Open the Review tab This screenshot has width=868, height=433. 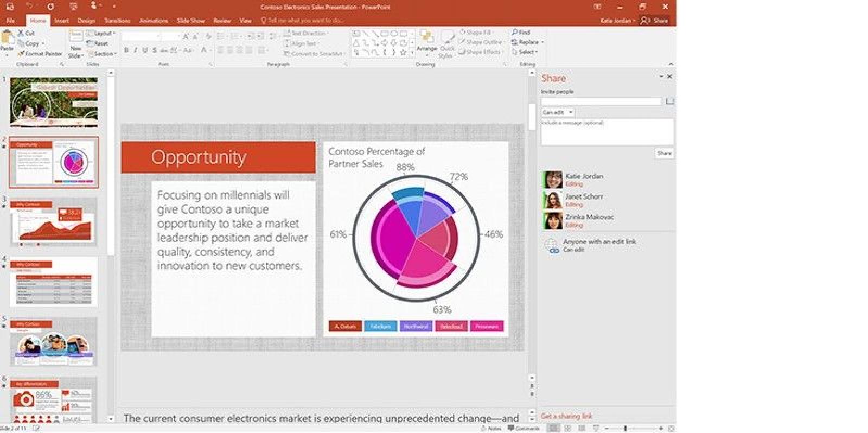pyautogui.click(x=222, y=21)
